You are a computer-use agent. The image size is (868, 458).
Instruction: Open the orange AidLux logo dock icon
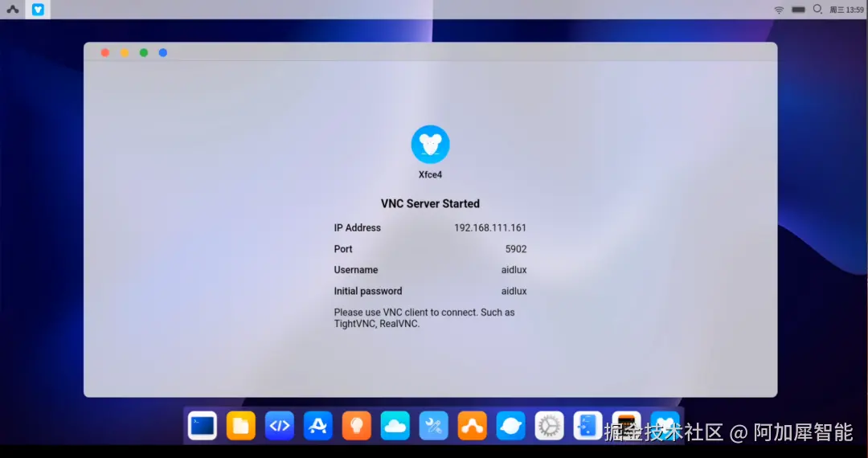473,426
